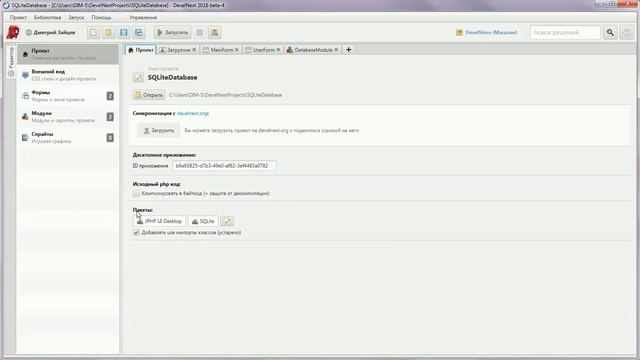Open the Запуск menu
The image size is (640, 360).
(76, 18)
